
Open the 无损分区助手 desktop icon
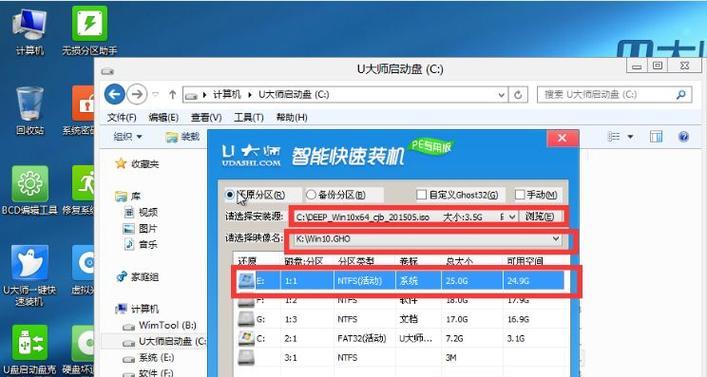90,32
